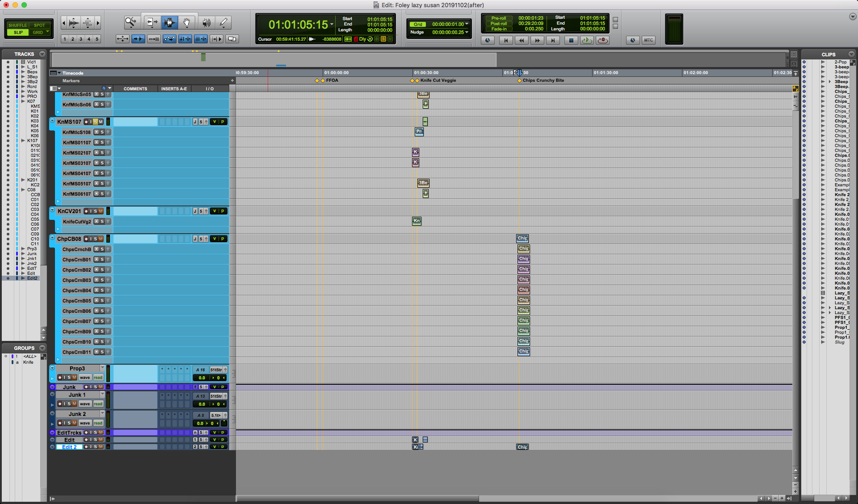Toggle Grid edit mode
Viewport: 858px width, 504px height.
click(38, 32)
